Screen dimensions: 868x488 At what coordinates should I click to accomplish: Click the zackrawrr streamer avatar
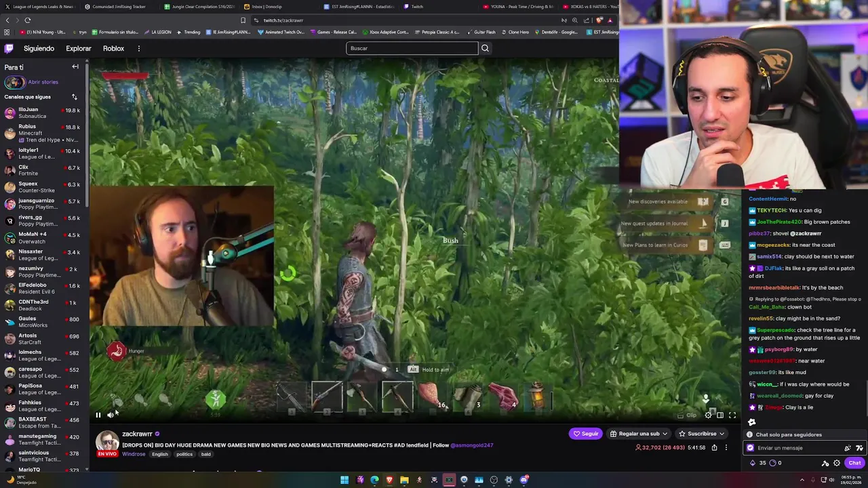[107, 441]
